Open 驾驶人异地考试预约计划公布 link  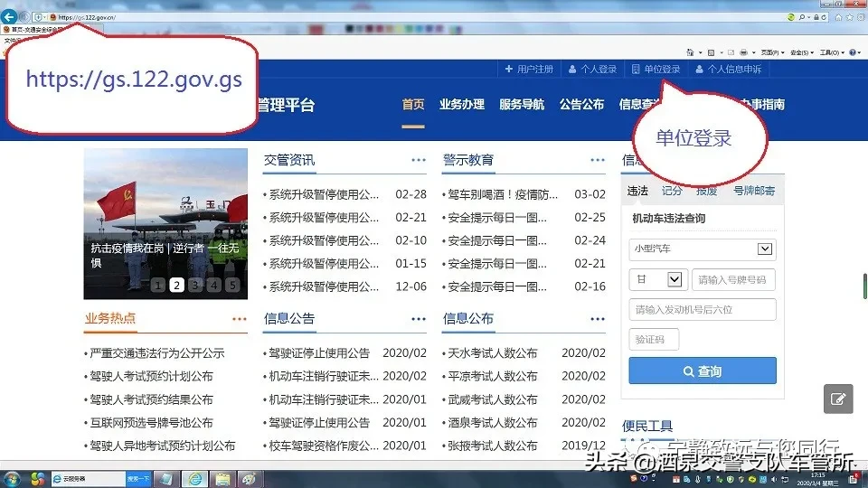click(x=162, y=446)
